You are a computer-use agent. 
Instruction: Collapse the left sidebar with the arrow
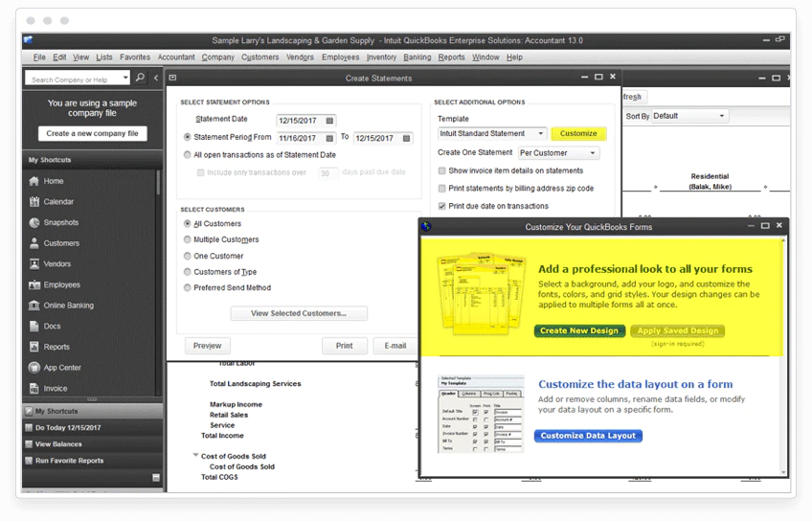coord(156,78)
